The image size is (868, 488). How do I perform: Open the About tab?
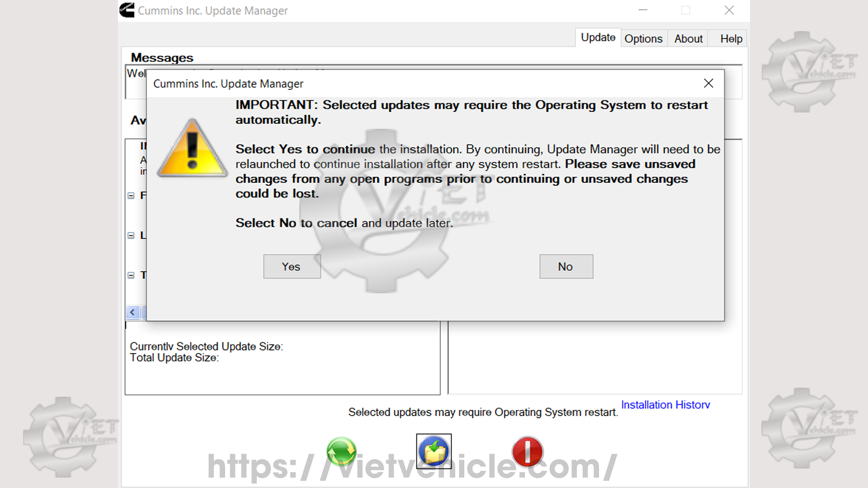coord(688,39)
